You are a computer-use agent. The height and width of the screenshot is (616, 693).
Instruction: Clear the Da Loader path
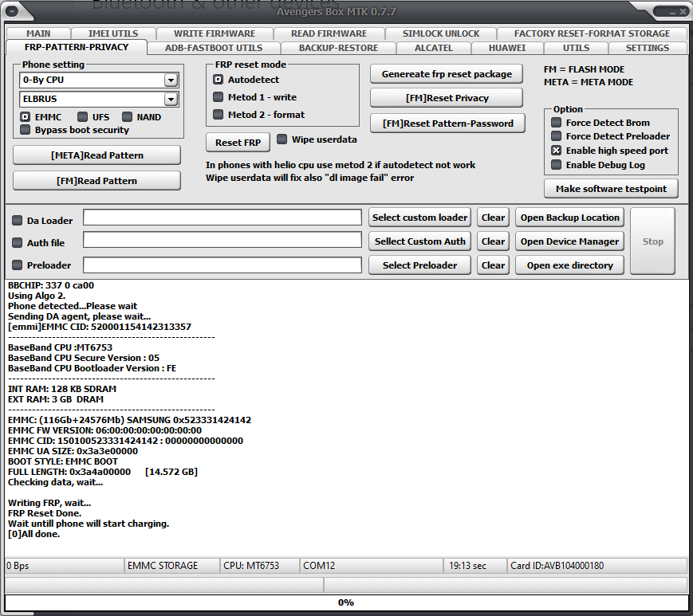(x=493, y=218)
